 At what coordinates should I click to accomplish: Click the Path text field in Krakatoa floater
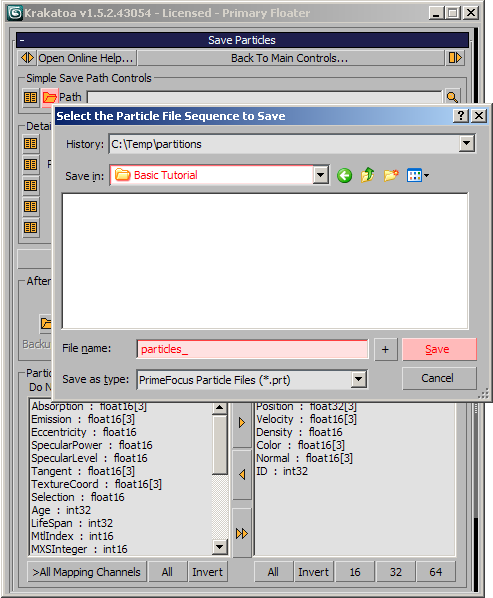pos(264,97)
